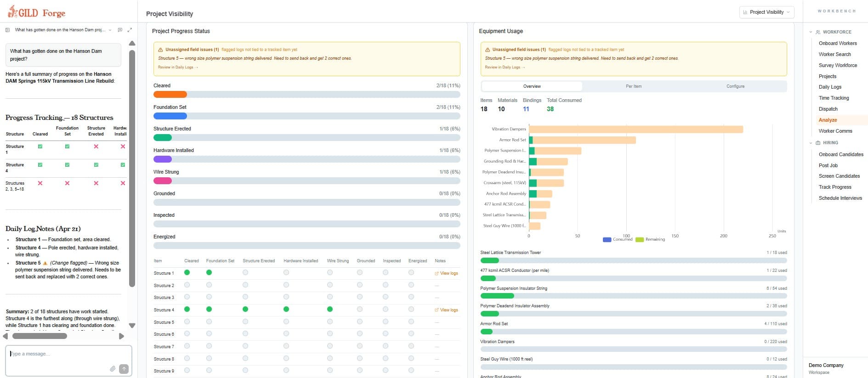Open Daily Logs in the sidebar
868x378 pixels.
[x=830, y=87]
